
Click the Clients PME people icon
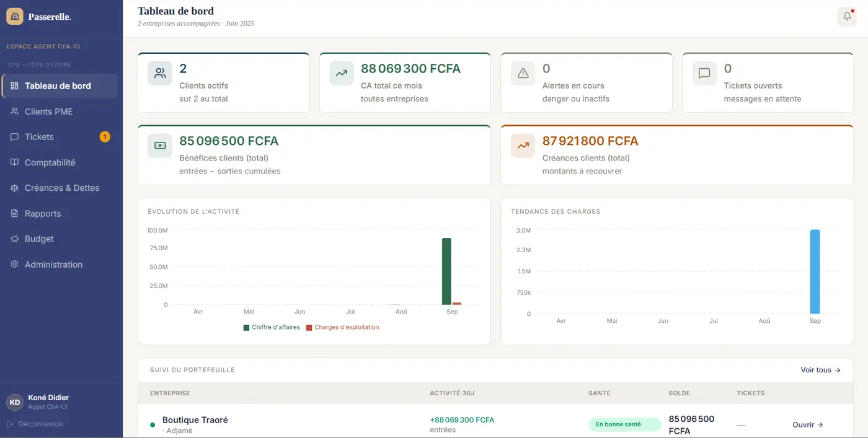pos(14,112)
